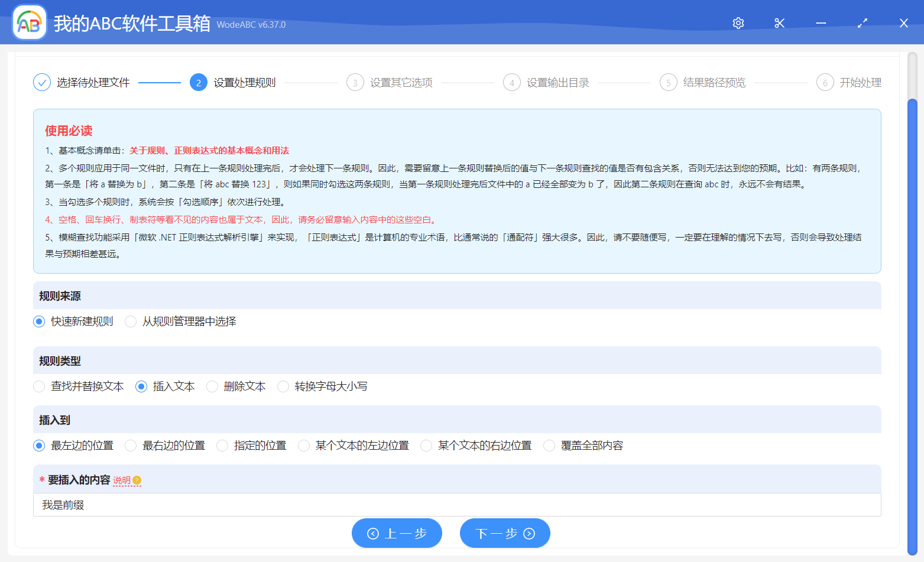
Task: Click the 上一步 previous button
Action: click(397, 534)
